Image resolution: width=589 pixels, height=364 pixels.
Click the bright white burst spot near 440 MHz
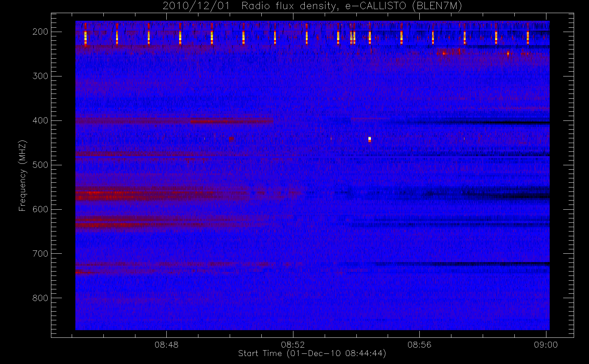pyautogui.click(x=369, y=139)
